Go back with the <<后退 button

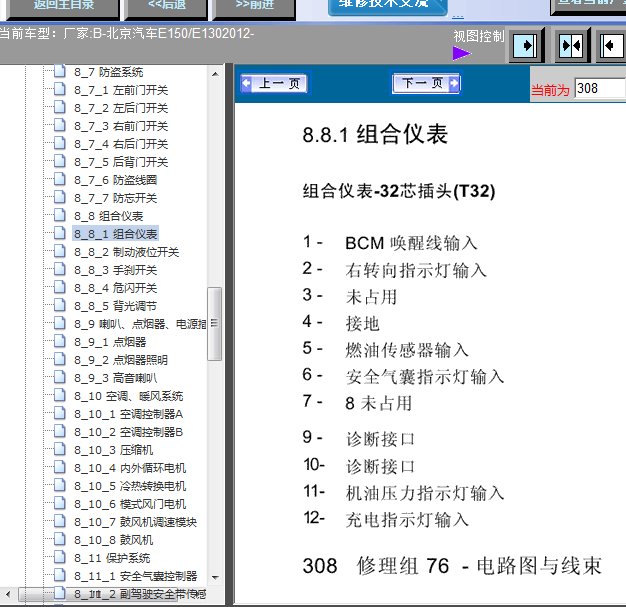pyautogui.click(x=166, y=7)
